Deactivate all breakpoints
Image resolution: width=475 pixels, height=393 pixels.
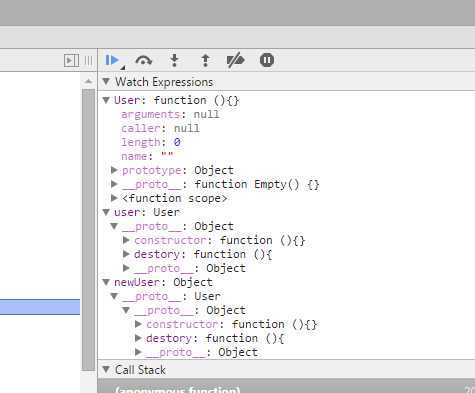(x=235, y=61)
